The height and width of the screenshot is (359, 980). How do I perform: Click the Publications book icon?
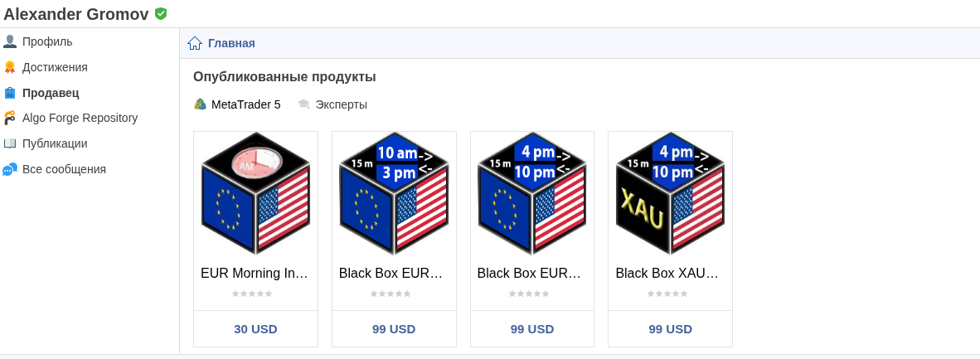tap(10, 143)
